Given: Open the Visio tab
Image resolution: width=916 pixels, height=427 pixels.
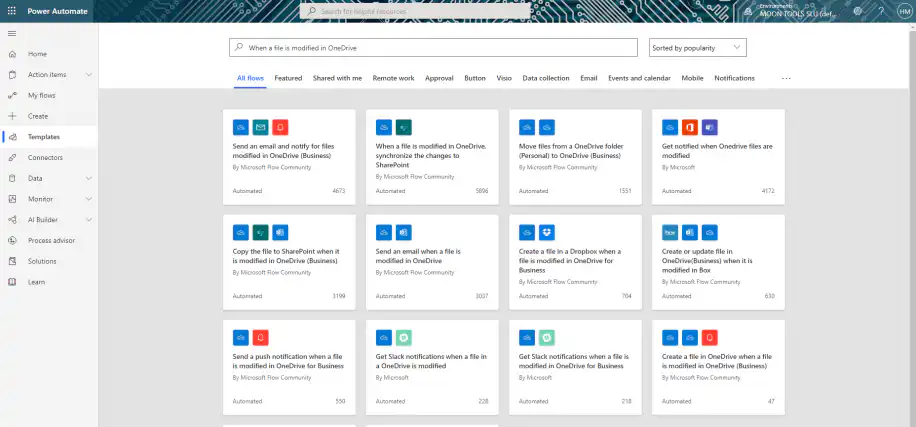Looking at the screenshot, I should click(x=504, y=78).
